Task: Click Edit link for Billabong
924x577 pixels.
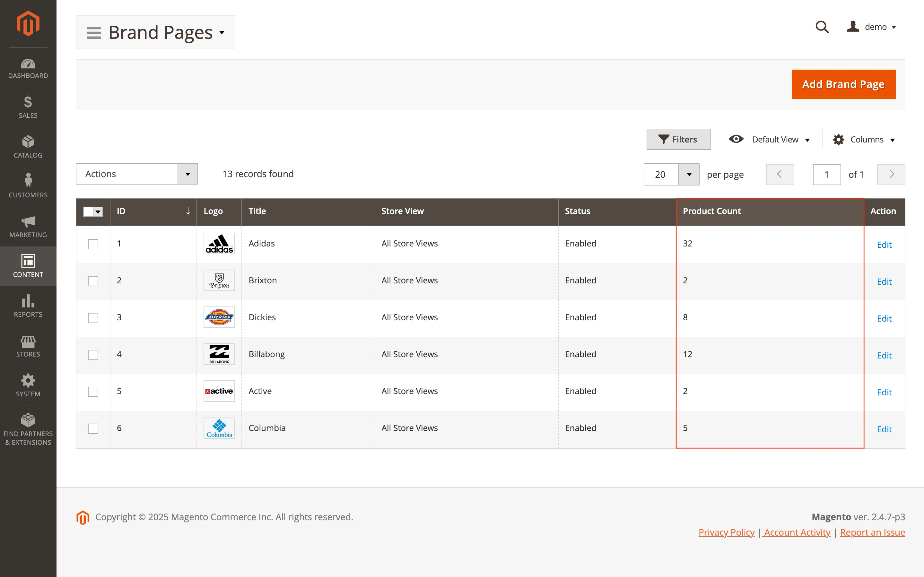Action: [x=884, y=355]
